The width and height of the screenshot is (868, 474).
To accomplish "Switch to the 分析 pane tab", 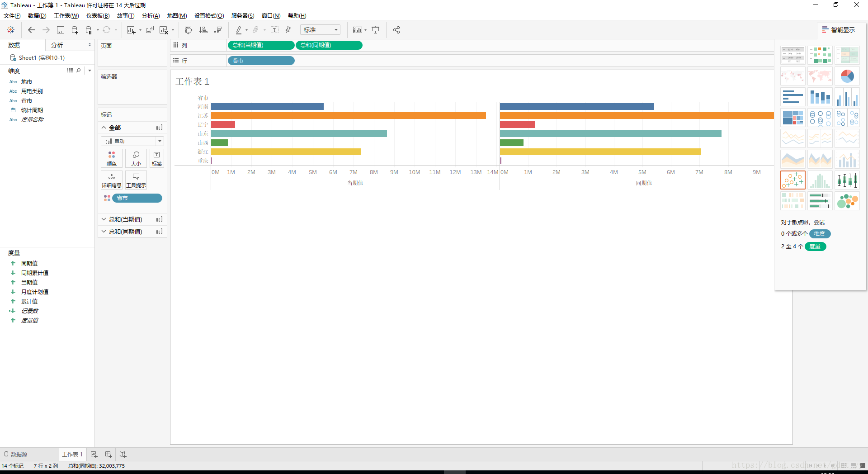I will coord(57,45).
